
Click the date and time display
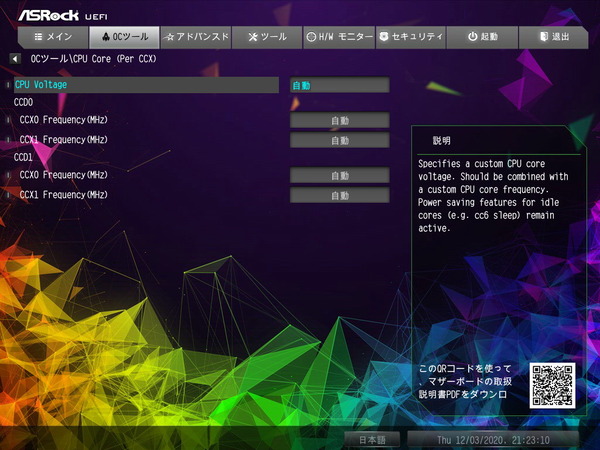click(506, 439)
